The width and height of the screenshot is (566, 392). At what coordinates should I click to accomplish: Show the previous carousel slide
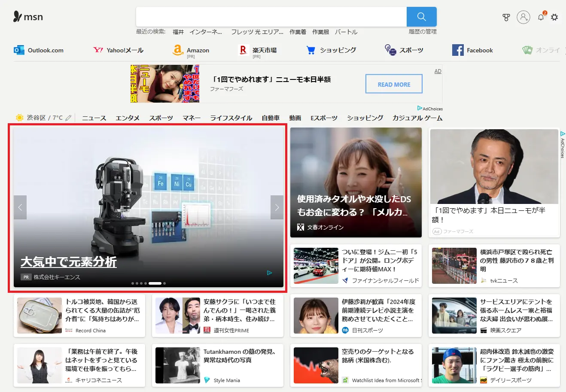tap(20, 207)
